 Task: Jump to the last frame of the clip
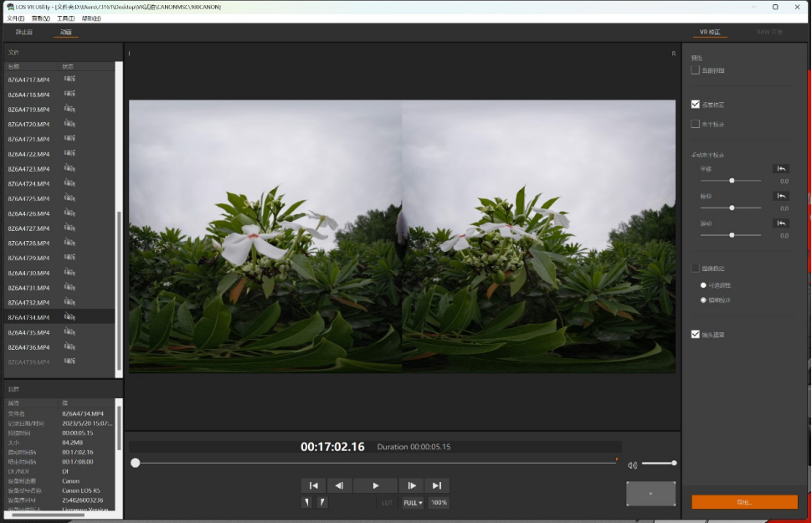436,485
